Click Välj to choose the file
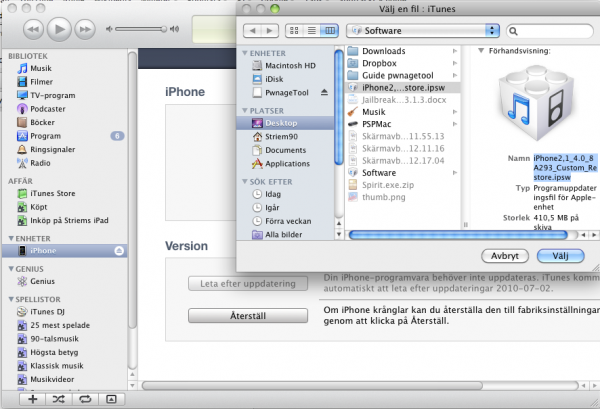The height and width of the screenshot is (409, 600). click(x=561, y=256)
